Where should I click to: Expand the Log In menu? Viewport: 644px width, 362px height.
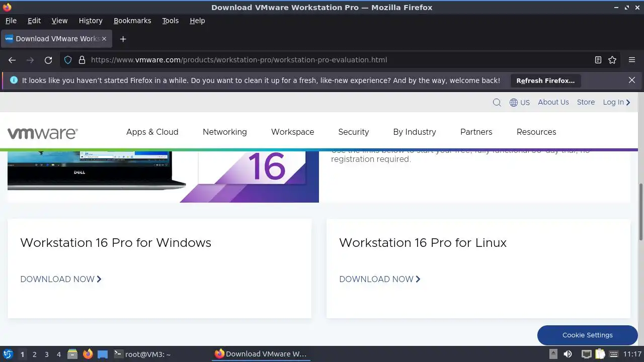(x=616, y=102)
